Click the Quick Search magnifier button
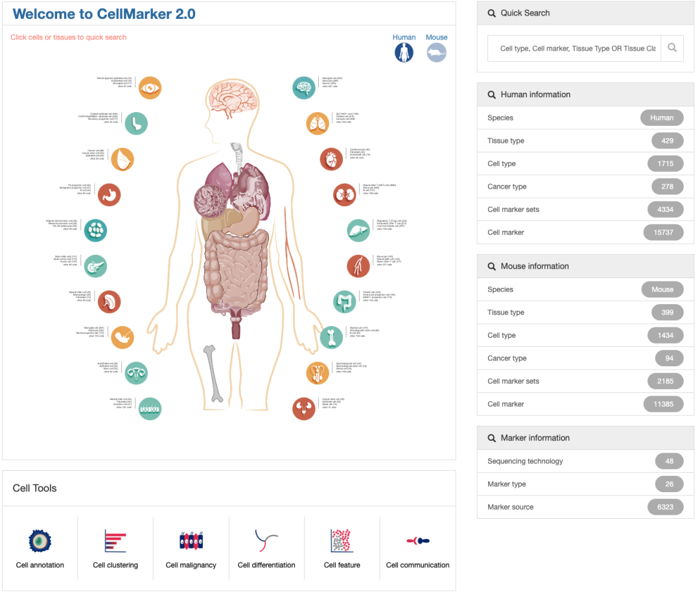 [672, 48]
